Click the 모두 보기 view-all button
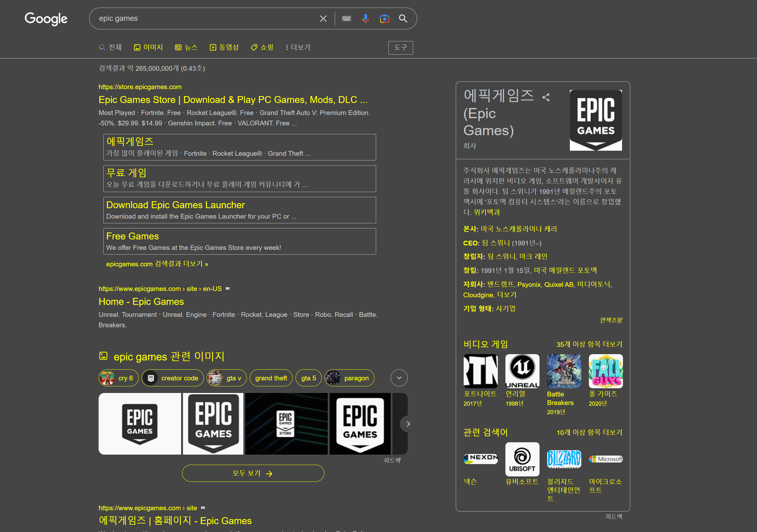This screenshot has width=757, height=532. tap(253, 473)
